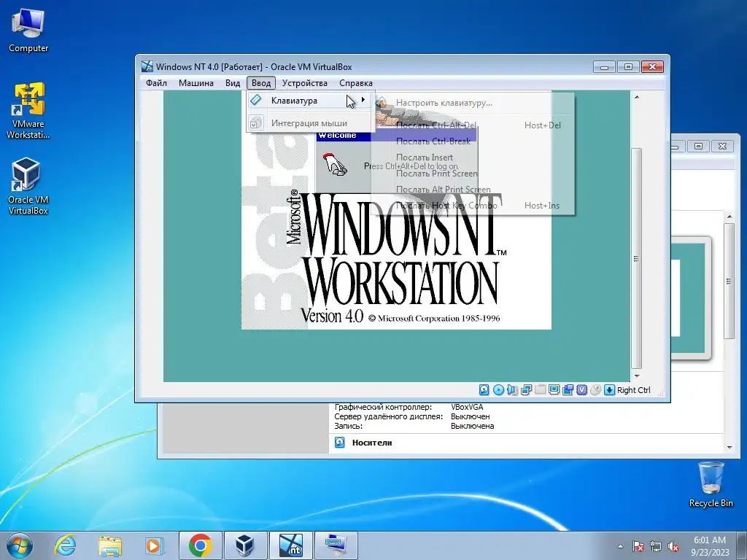This screenshot has width=747, height=560.
Task: Click VM preview thumbnail in manager window
Action: [691, 297]
